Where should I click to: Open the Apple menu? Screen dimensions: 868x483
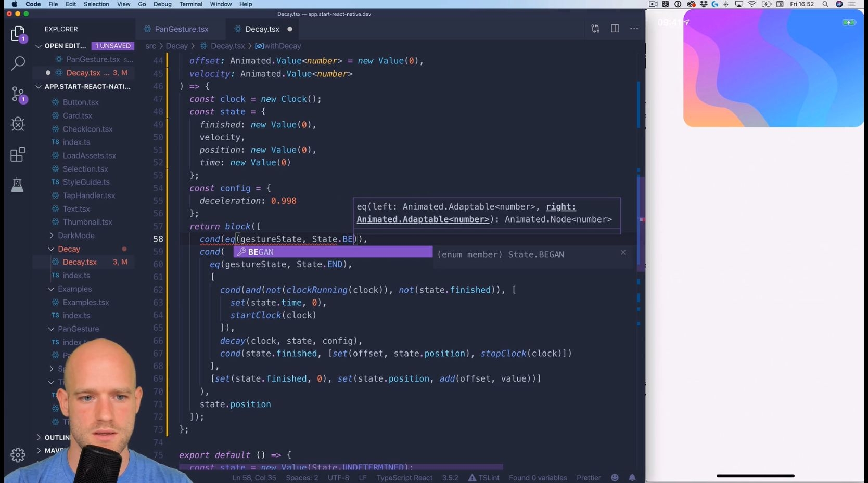point(14,4)
